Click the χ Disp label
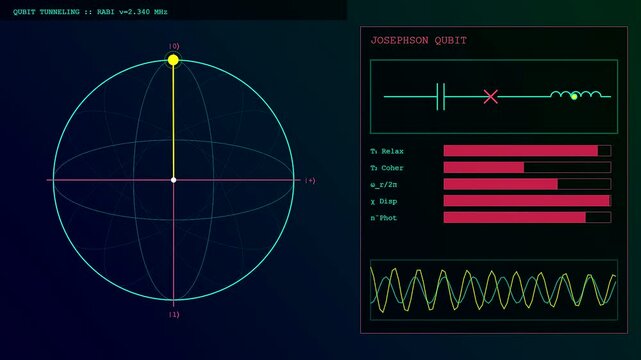641x360 pixels. click(x=383, y=201)
